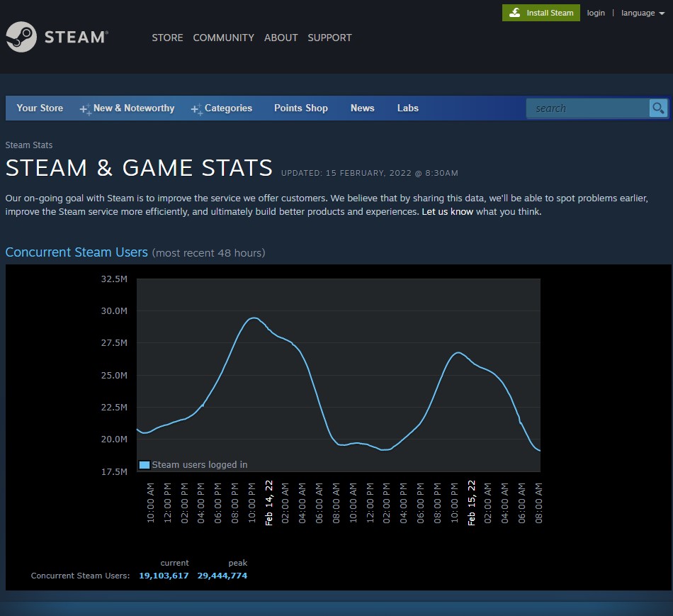This screenshot has height=616, width=673.
Task: Click the 25.0M y-axis label
Action: click(114, 376)
